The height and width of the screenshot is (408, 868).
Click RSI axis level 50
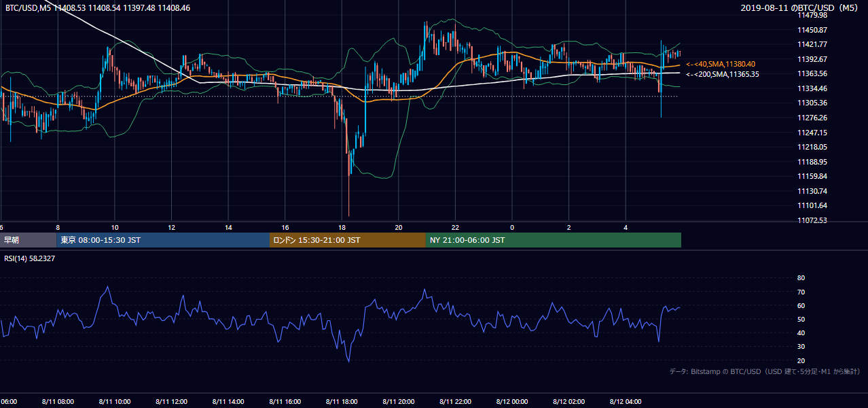801,319
